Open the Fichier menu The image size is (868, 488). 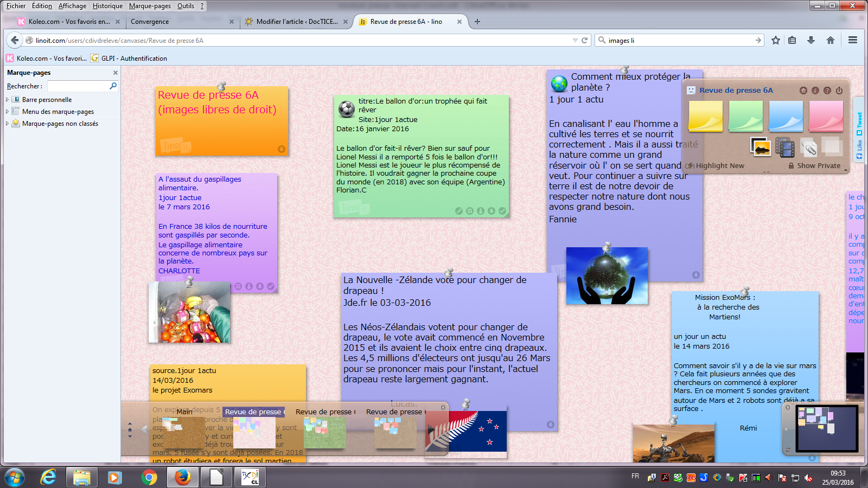[16, 6]
